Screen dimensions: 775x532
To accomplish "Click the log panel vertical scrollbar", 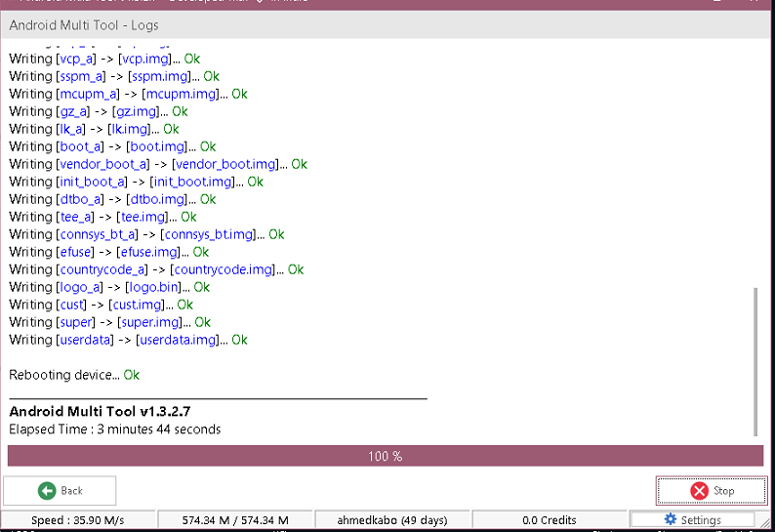I will coord(755,362).
